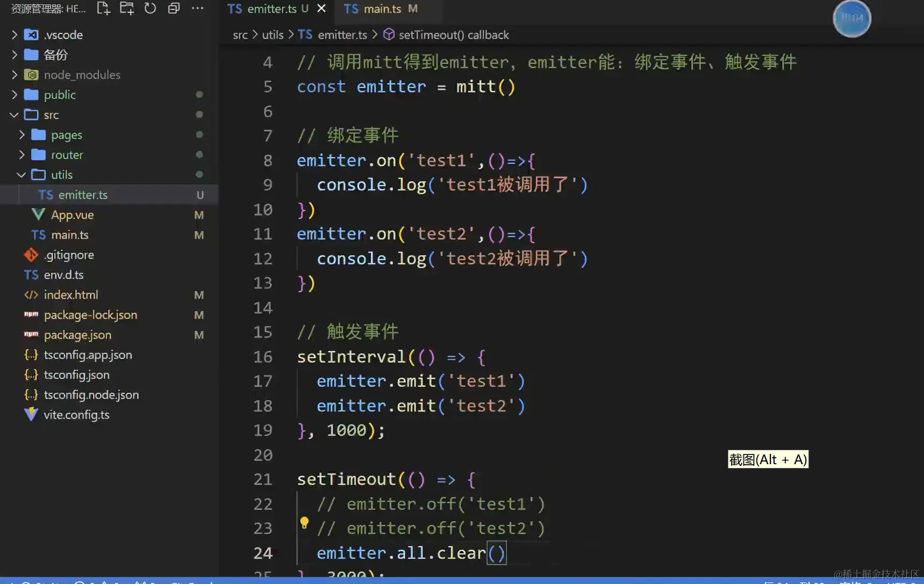924x584 pixels.
Task: Click the 截图(Alt + A) tooltip
Action: pyautogui.click(x=768, y=459)
